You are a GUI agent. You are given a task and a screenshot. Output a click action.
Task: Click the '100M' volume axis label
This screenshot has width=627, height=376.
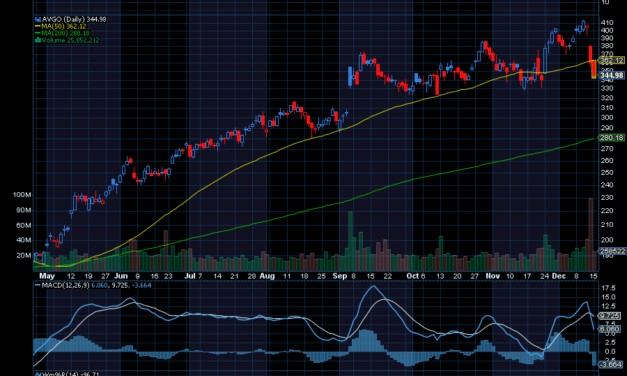(22, 195)
